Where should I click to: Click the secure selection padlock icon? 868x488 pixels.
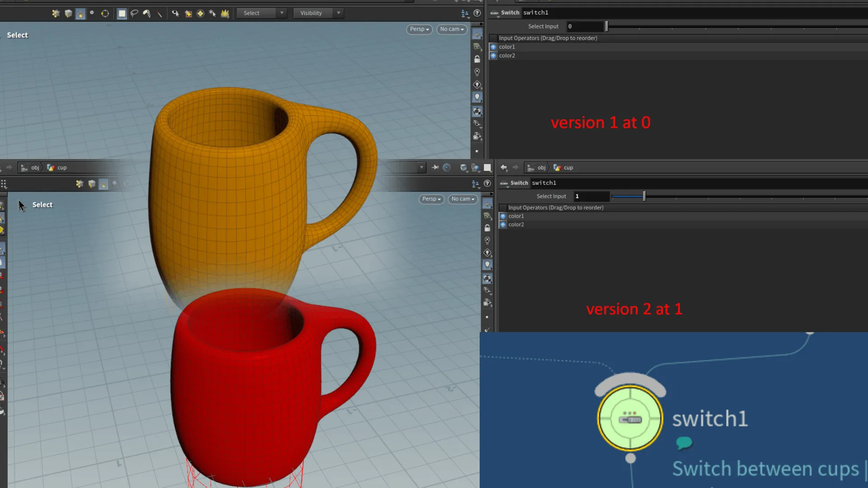click(x=477, y=59)
